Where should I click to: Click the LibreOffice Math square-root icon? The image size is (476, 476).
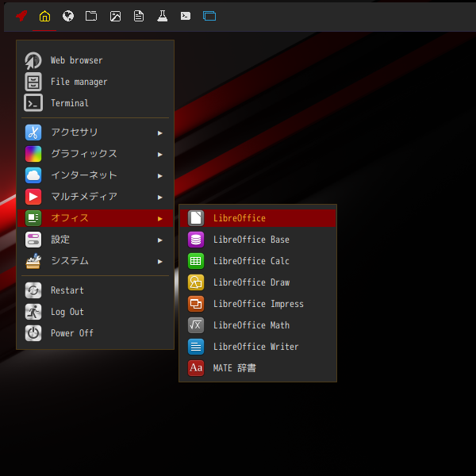pos(196,325)
